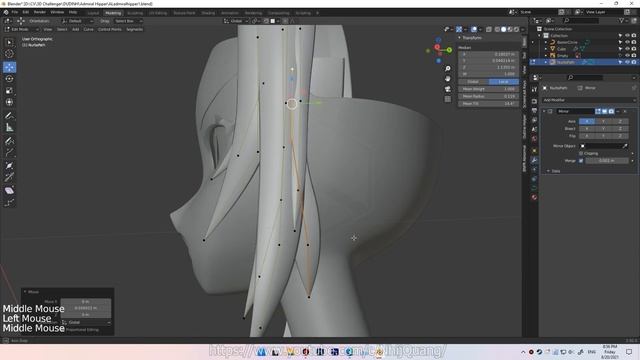The width and height of the screenshot is (640, 360).
Task: Open the Add Modifier dropdown
Action: click(589, 100)
